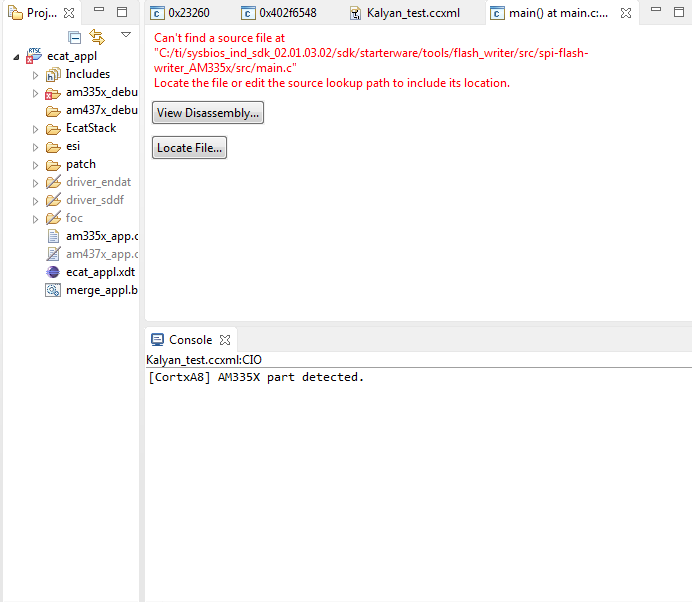Minimize the Project Explorer panel
The width and height of the screenshot is (692, 602).
pos(99,9)
